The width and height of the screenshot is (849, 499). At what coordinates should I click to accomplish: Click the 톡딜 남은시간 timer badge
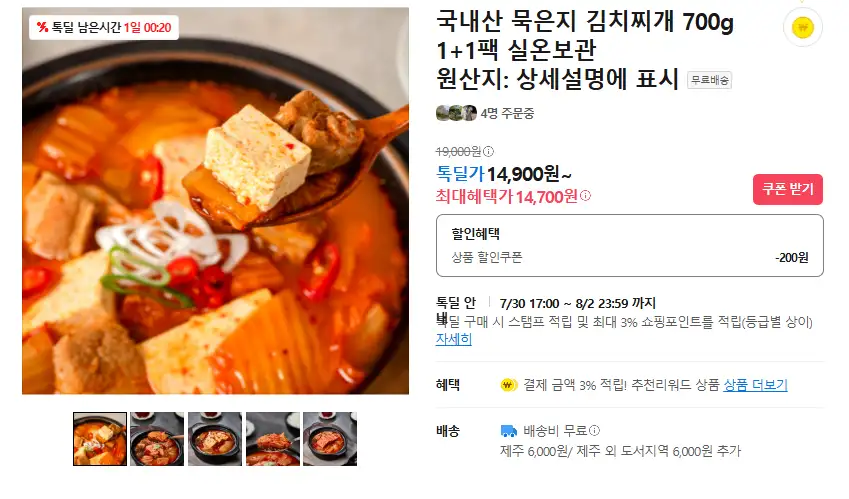104,27
